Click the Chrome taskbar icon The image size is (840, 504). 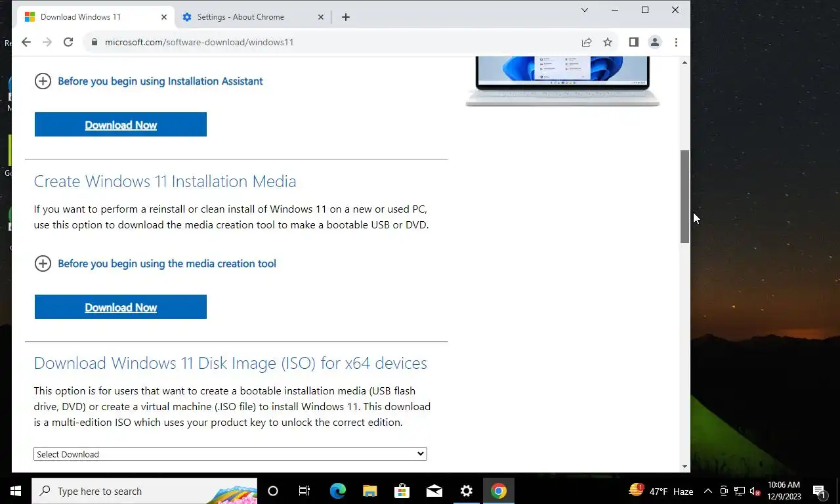pos(498,491)
